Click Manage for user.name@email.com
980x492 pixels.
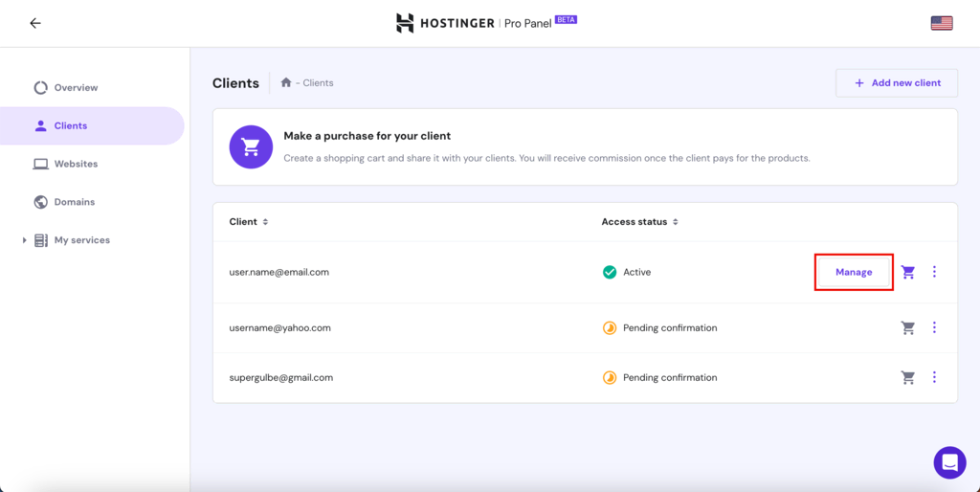[x=854, y=272]
